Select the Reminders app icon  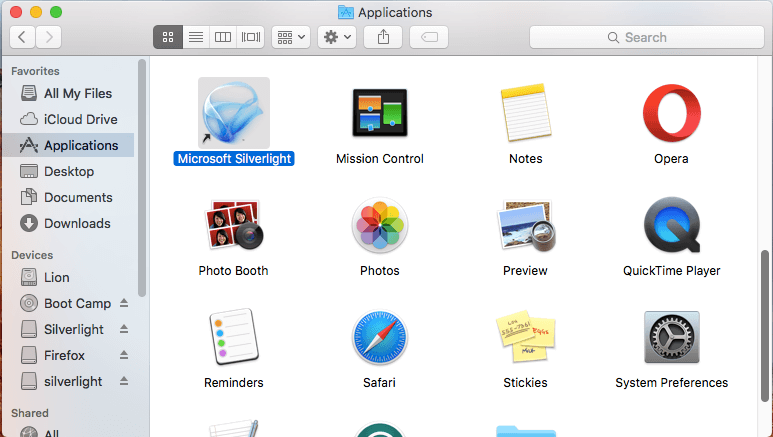pos(234,337)
